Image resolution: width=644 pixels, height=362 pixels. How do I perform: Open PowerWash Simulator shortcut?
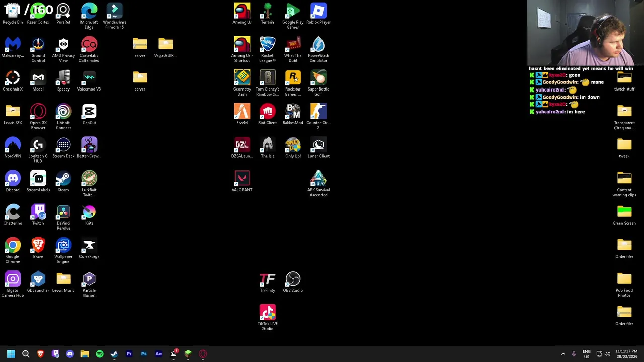pos(318,50)
